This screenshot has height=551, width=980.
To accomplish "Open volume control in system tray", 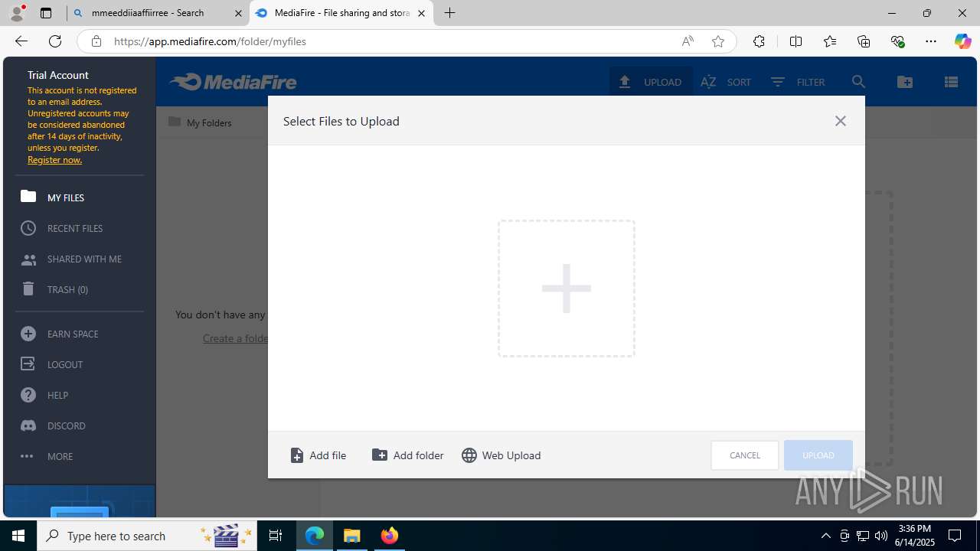I will [880, 536].
